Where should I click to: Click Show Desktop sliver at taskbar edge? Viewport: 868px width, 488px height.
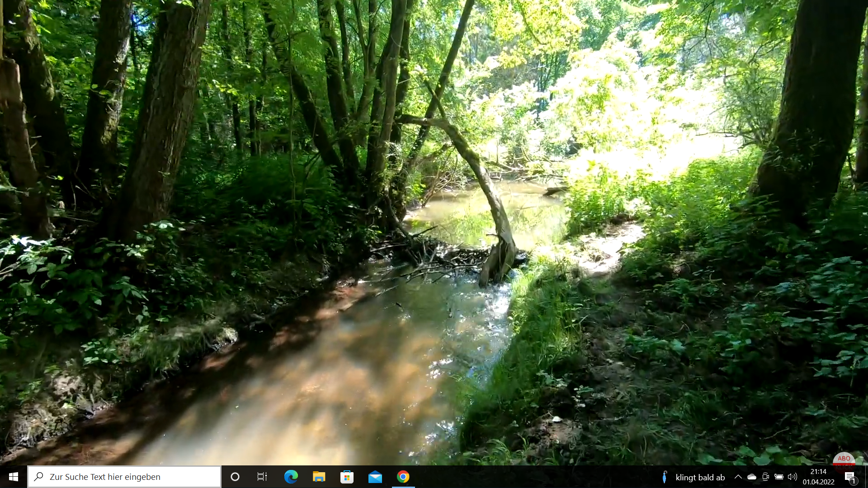click(x=866, y=477)
